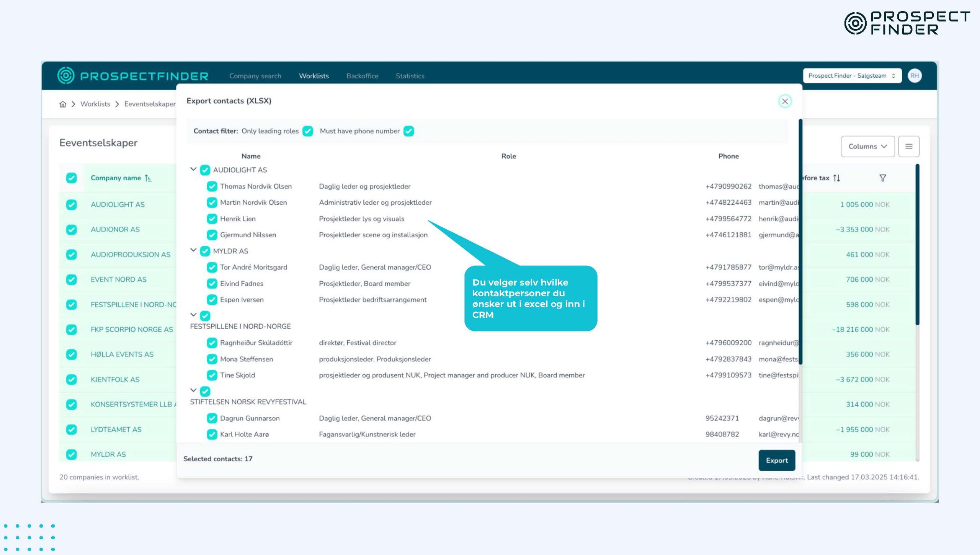Collapse the AUDIOLIGHT AS group

(193, 169)
